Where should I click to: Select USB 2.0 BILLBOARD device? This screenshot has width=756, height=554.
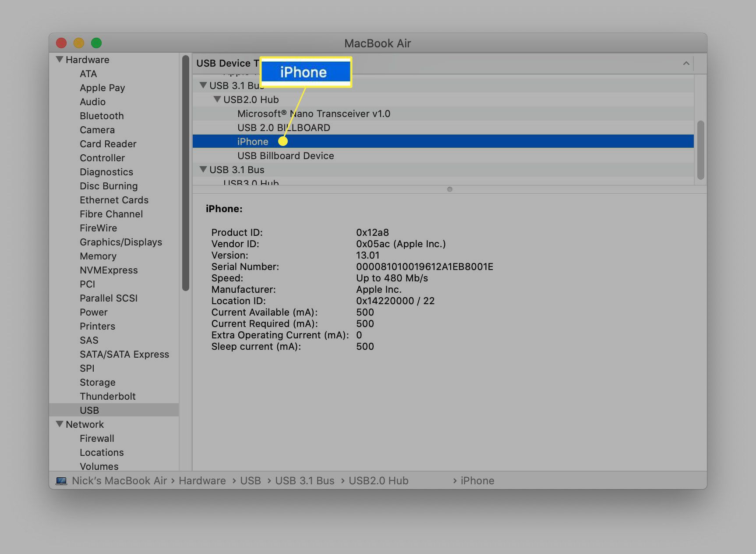point(443,128)
